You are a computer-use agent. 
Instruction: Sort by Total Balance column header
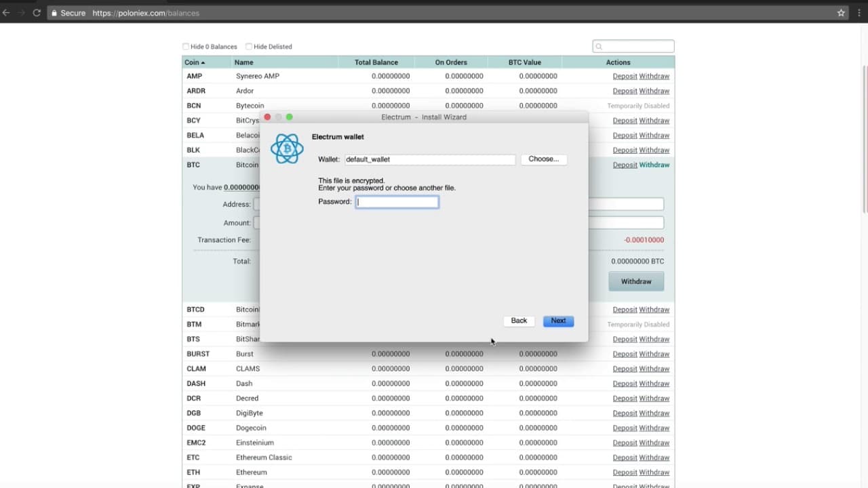coord(376,62)
